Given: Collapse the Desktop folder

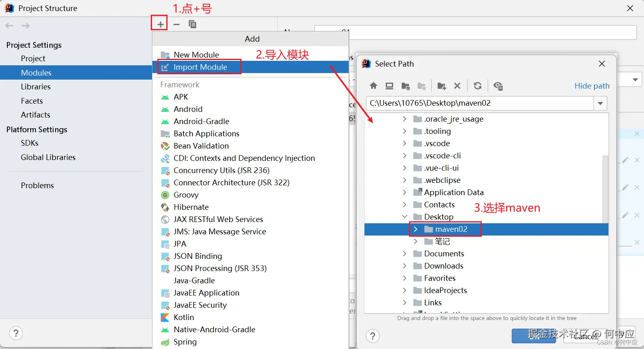Looking at the screenshot, I should [x=405, y=217].
